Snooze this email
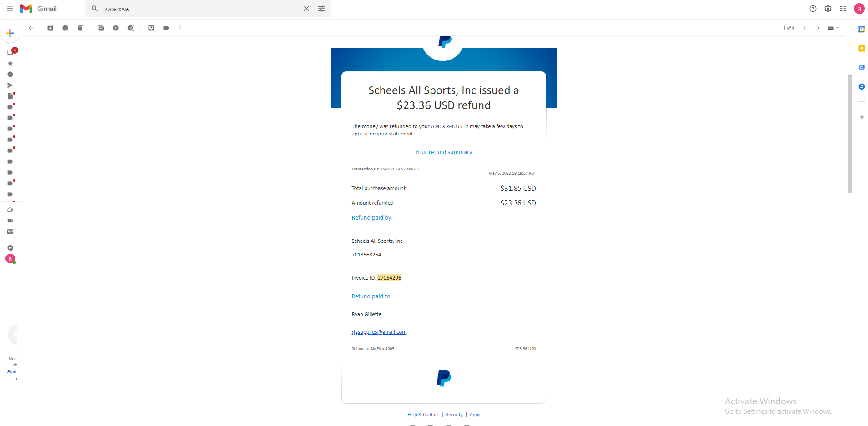This screenshot has height=426, width=868. pyautogui.click(x=115, y=28)
